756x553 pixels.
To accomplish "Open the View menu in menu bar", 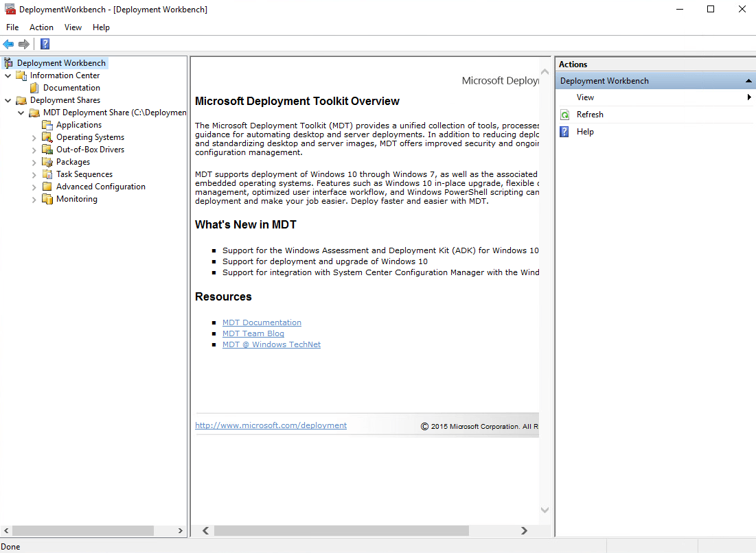I will 73,27.
